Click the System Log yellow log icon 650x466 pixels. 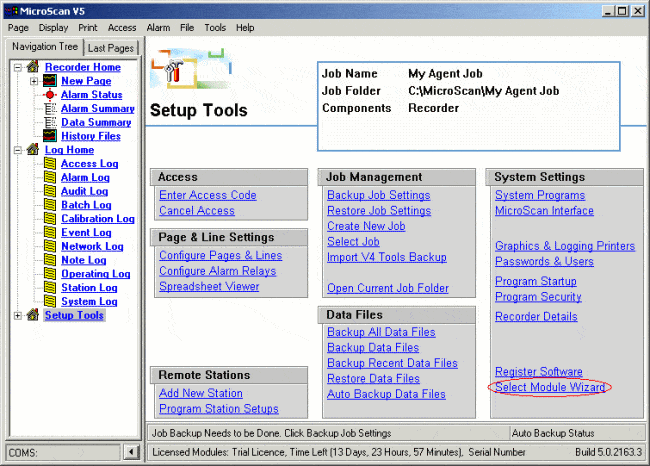point(50,301)
